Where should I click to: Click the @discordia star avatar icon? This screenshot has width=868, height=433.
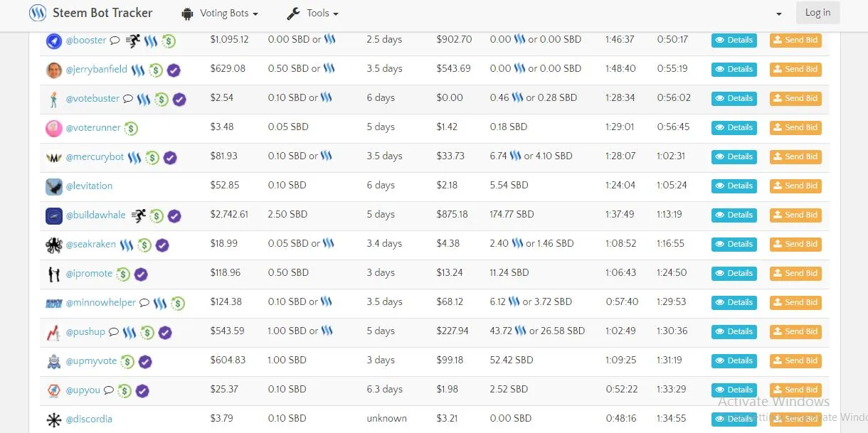coord(54,420)
